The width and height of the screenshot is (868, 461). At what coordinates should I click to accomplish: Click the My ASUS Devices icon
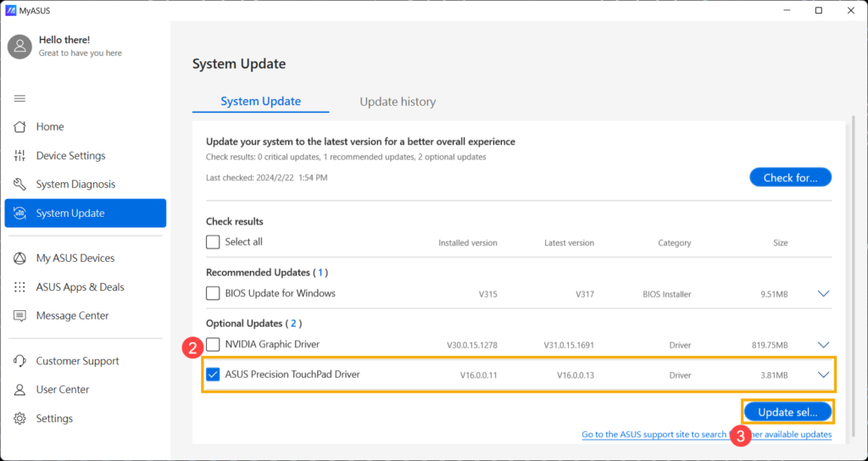[x=20, y=258]
